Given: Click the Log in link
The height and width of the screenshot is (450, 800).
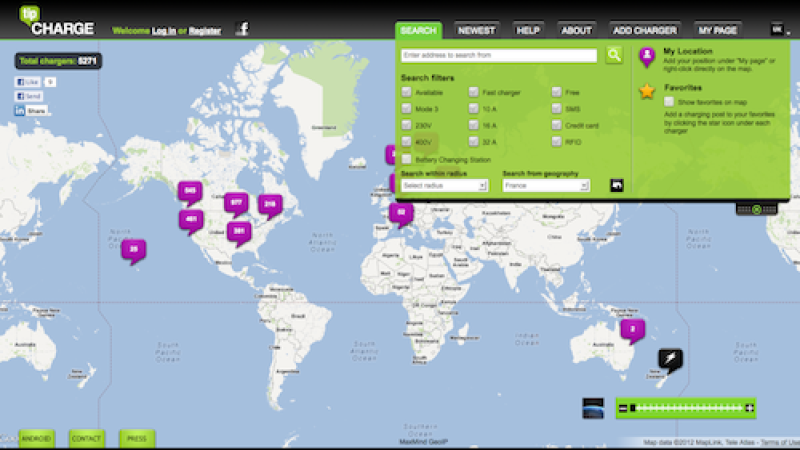Looking at the screenshot, I should 164,31.
